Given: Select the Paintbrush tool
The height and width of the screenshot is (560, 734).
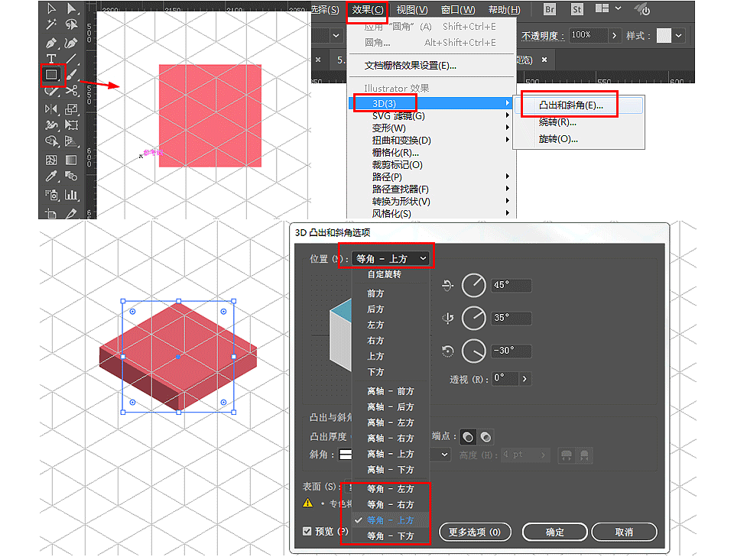Looking at the screenshot, I should (71, 74).
